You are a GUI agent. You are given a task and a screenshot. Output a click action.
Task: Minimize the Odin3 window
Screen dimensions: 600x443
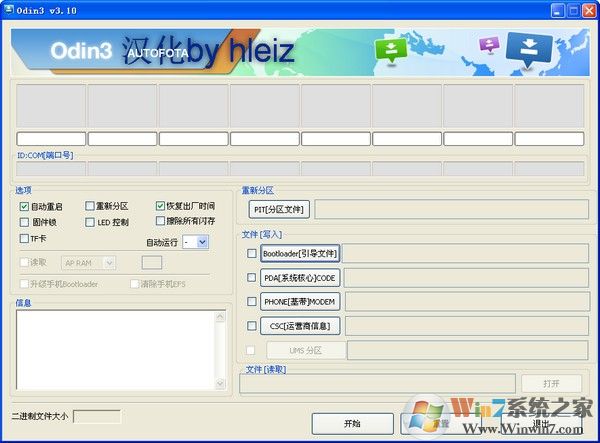[x=558, y=10]
